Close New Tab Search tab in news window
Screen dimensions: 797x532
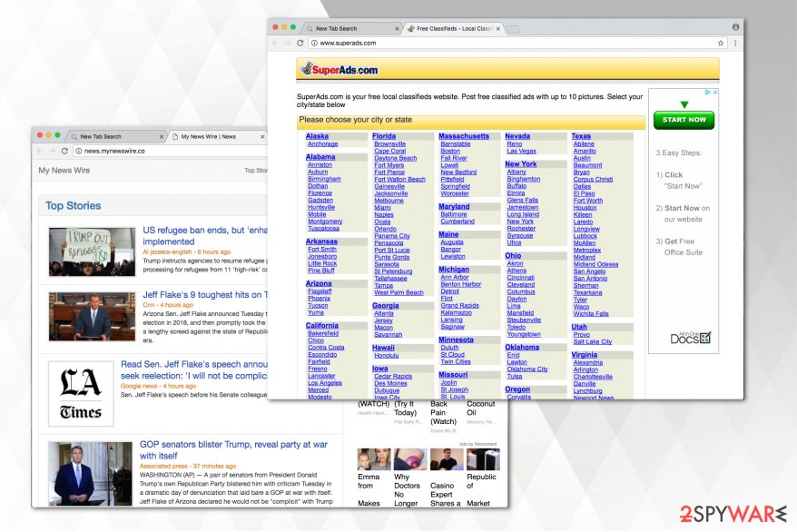coord(162,137)
